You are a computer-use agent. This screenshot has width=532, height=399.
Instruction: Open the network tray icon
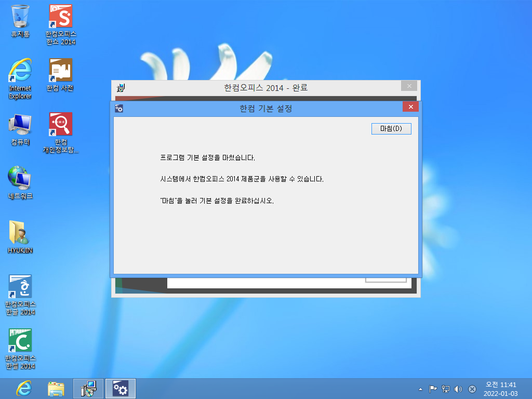click(445, 389)
